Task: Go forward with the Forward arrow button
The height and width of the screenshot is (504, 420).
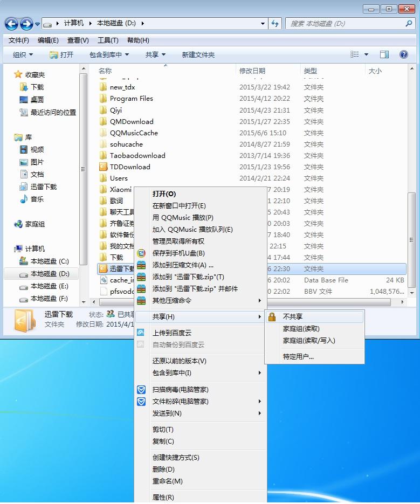Action: 26,24
